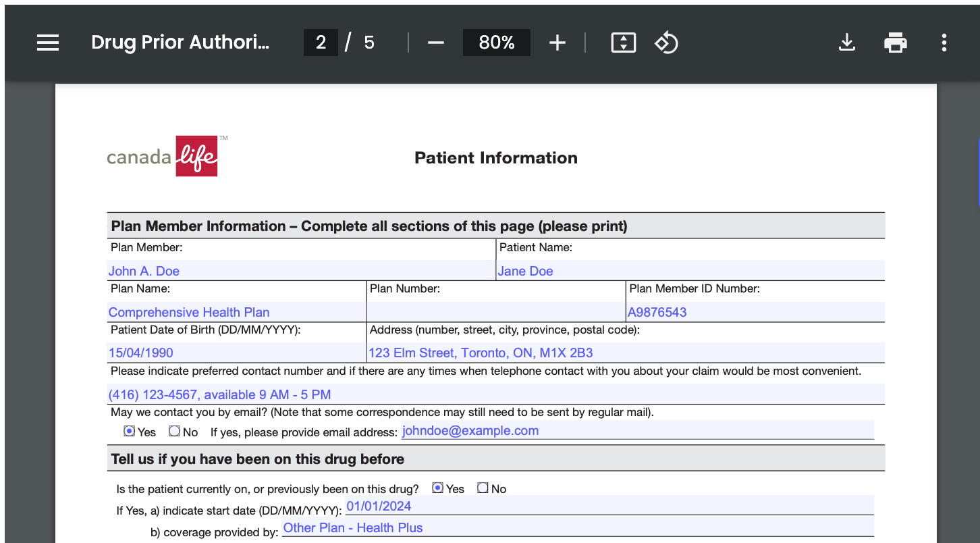980x543 pixels.
Task: Select No for previously on drug
Action: pyautogui.click(x=483, y=488)
